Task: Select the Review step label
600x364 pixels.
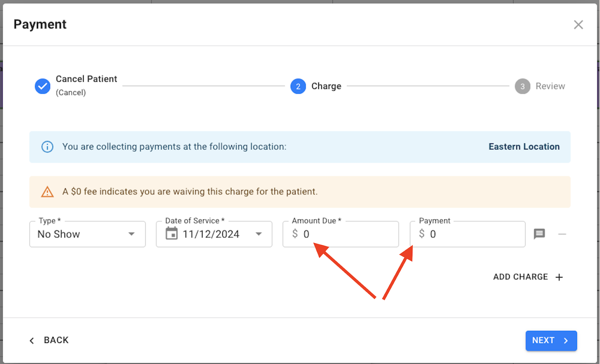Action: coord(550,86)
